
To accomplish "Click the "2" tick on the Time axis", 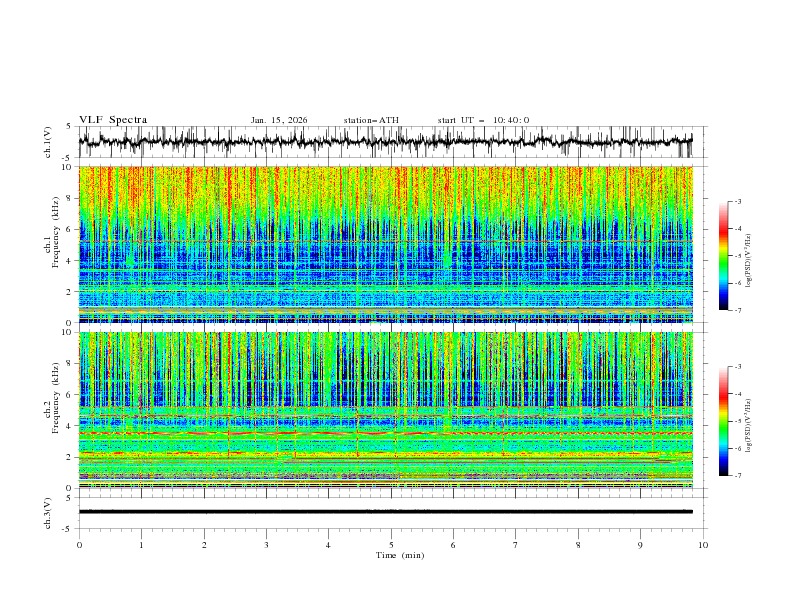I will coord(204,545).
